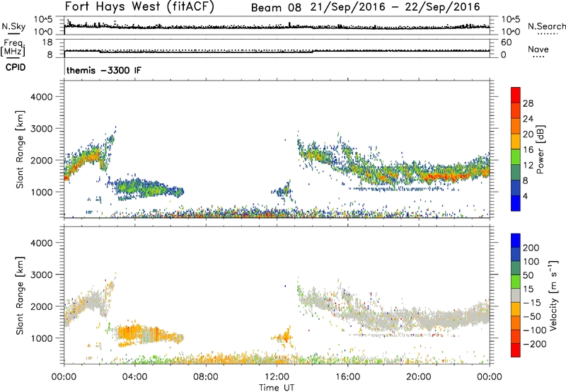Click the gray band in Velocity color bar
Viewport: 566px width, 392px height.
coord(516,296)
